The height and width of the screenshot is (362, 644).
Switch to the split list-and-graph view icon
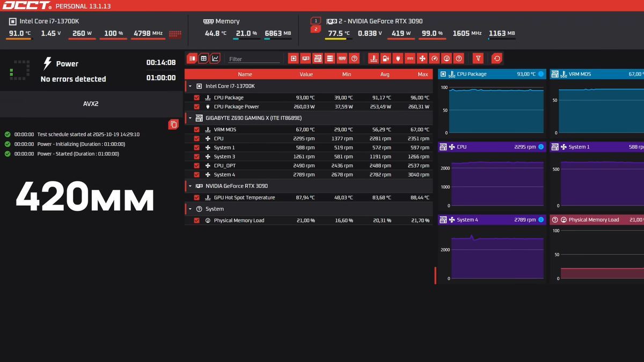pyautogui.click(x=192, y=58)
